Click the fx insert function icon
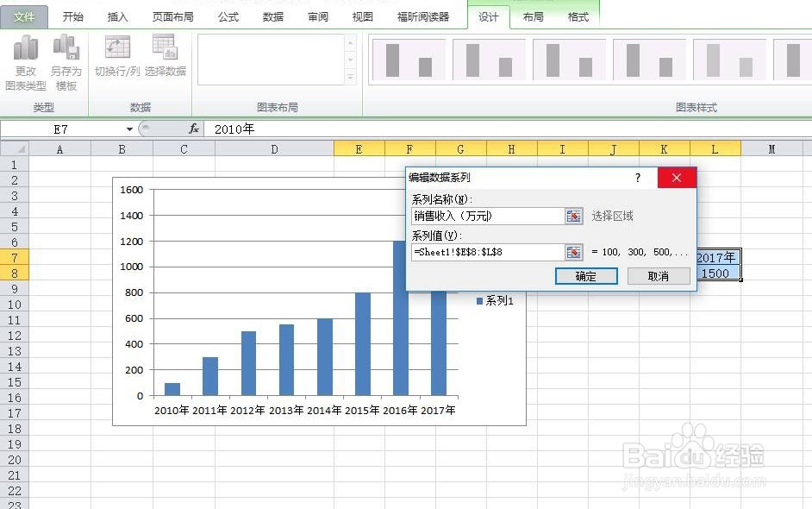The width and height of the screenshot is (812, 509). pyautogui.click(x=194, y=127)
